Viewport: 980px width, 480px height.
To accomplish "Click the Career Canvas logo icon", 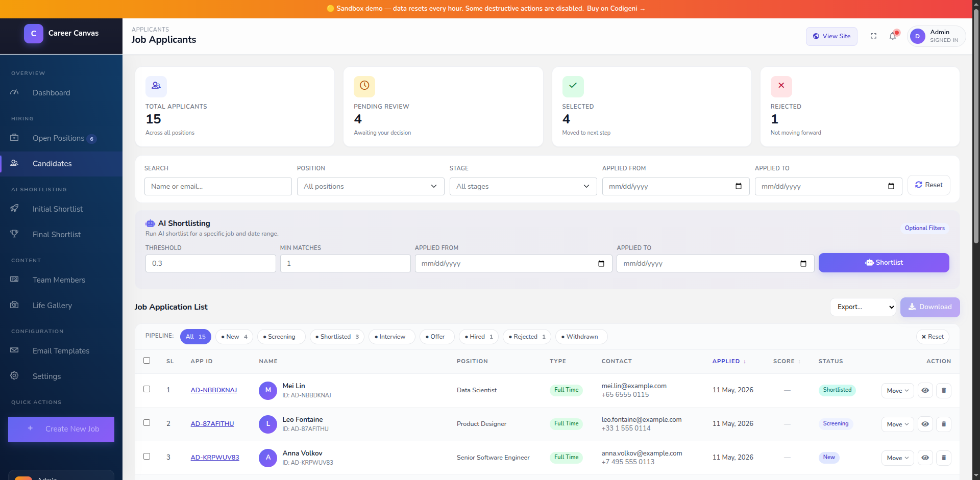I will pyautogui.click(x=34, y=34).
